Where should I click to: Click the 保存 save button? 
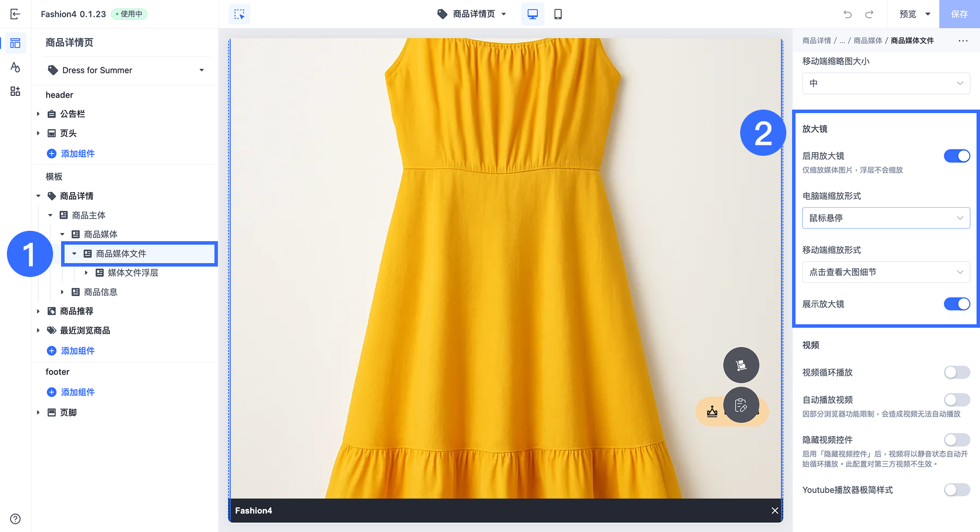pyautogui.click(x=959, y=14)
